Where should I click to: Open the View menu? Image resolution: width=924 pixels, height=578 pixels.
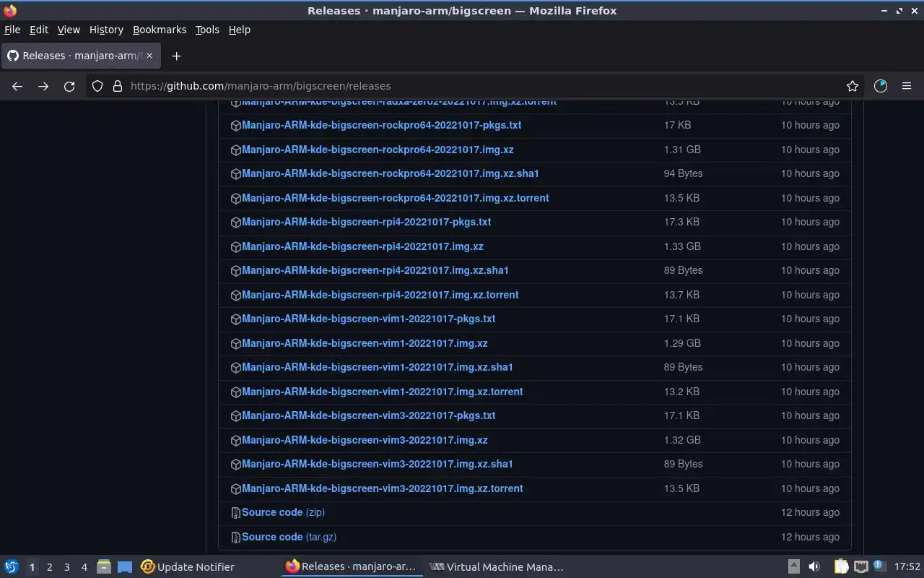click(69, 30)
